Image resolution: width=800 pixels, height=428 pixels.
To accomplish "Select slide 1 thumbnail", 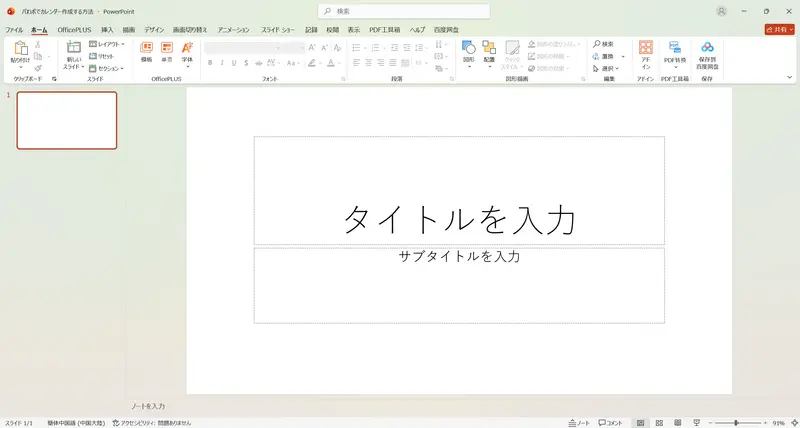I will 67,120.
